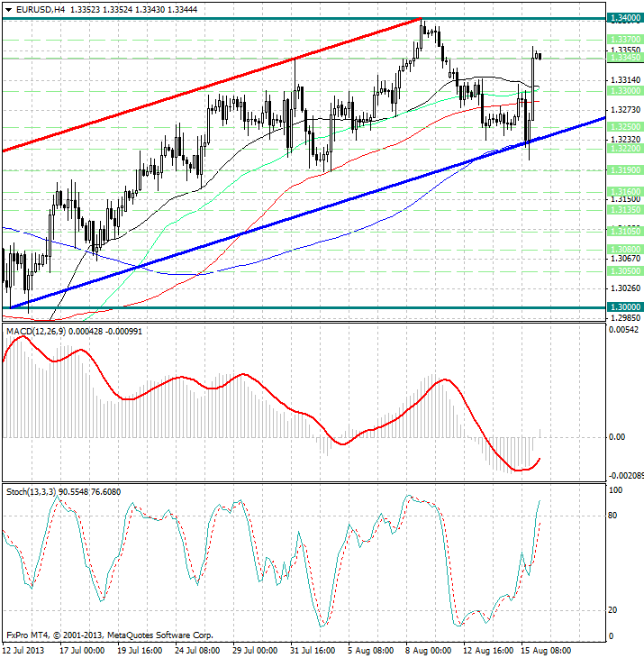The width and height of the screenshot is (644, 658).
Task: Click the 29 Jul 00:00 time axis label
Action: [x=255, y=651]
